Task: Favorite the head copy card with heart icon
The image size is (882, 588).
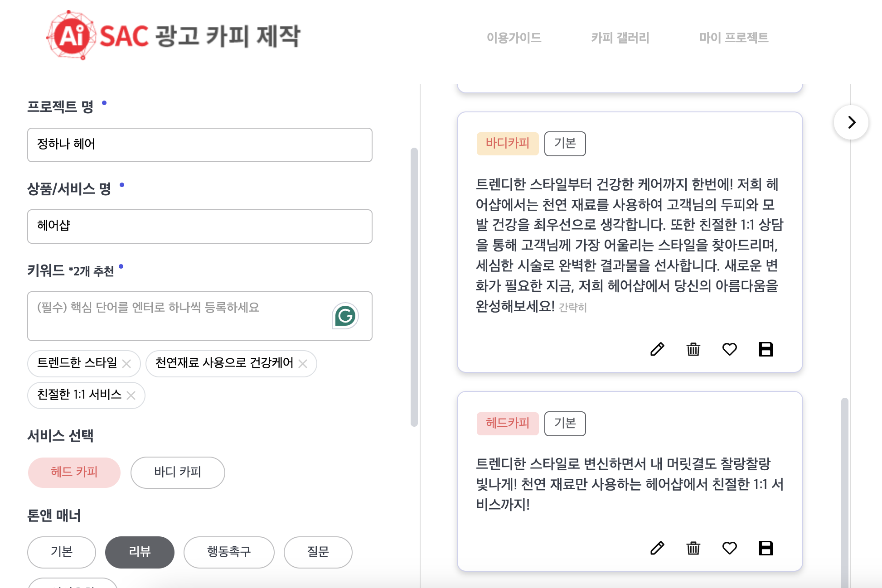Action: tap(729, 548)
